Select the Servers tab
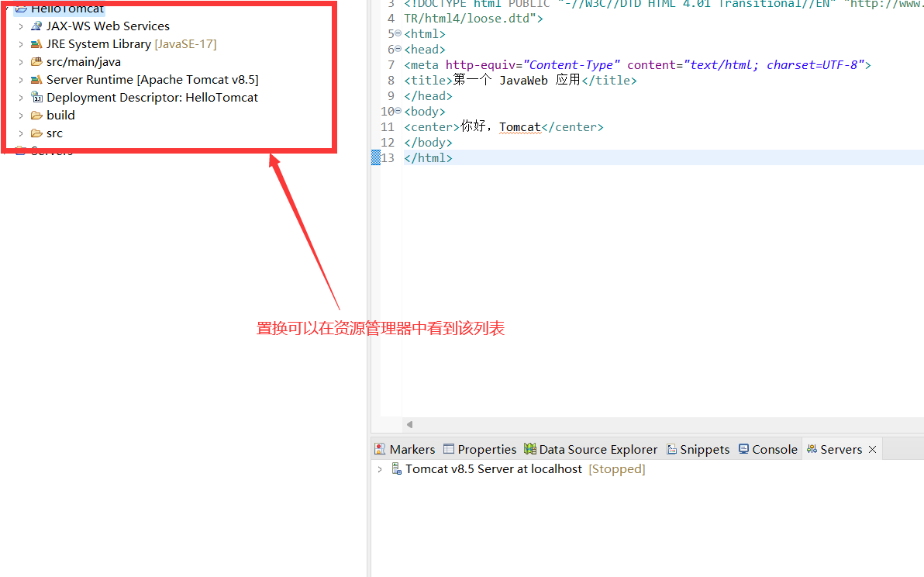The width and height of the screenshot is (924, 577). point(841,449)
